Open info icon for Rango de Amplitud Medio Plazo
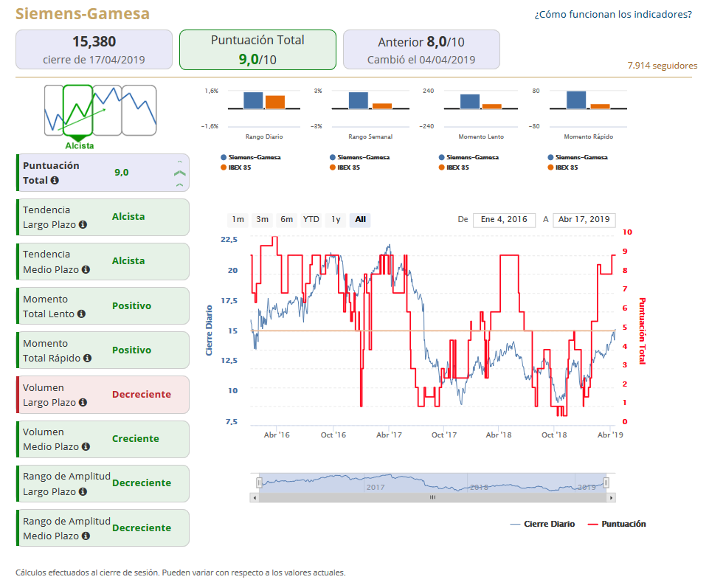Image resolution: width=709 pixels, height=588 pixels. [x=86, y=536]
